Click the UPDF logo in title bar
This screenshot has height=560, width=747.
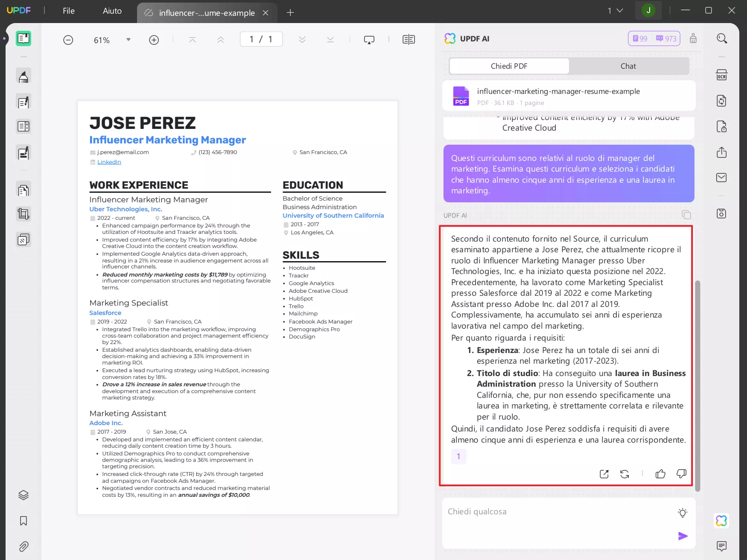(x=19, y=11)
